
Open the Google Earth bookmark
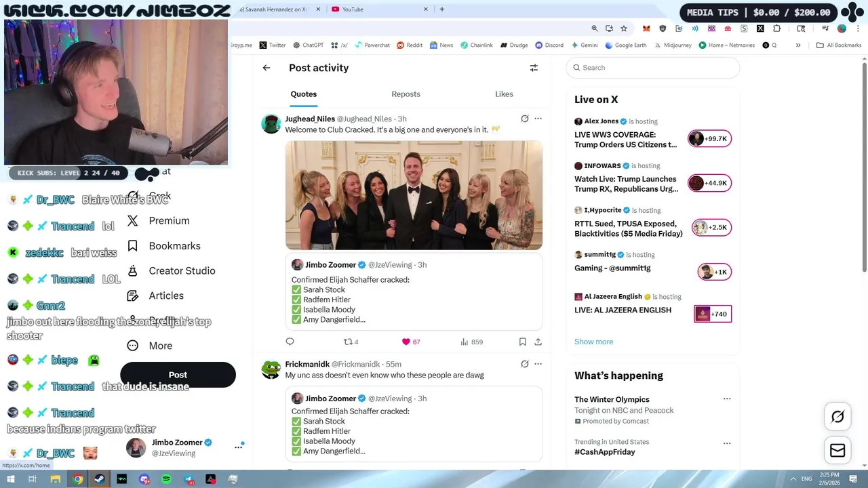625,45
